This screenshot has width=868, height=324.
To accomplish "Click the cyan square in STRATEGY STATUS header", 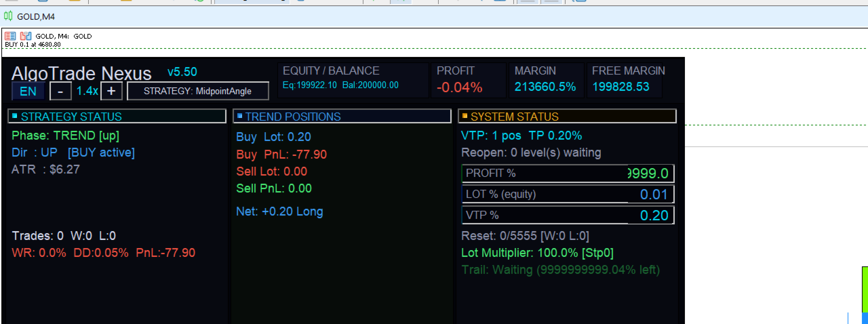I will click(x=16, y=117).
